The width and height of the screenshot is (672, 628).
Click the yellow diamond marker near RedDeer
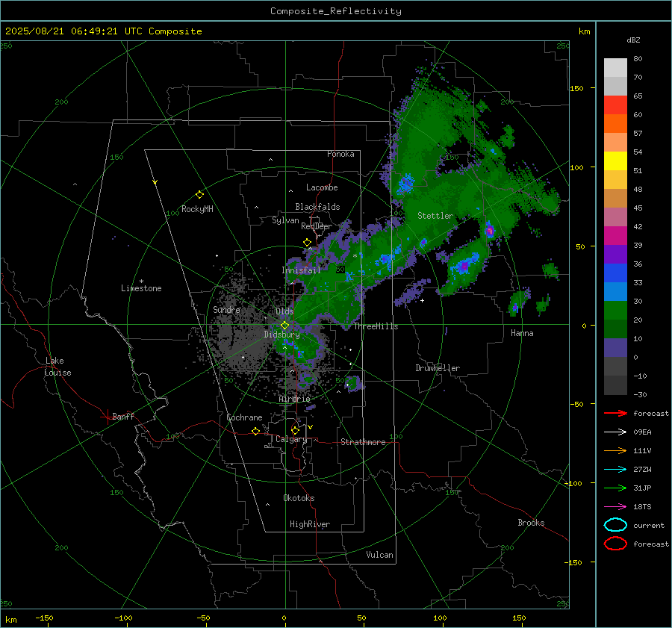pyautogui.click(x=307, y=243)
